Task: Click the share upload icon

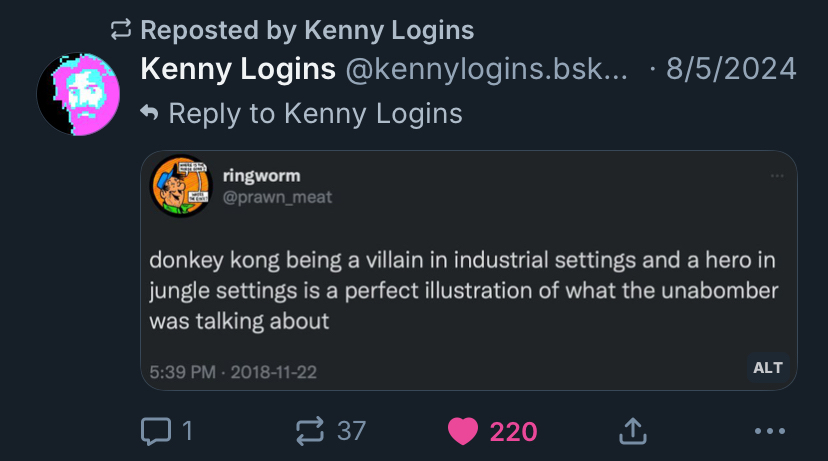Action: tap(632, 431)
